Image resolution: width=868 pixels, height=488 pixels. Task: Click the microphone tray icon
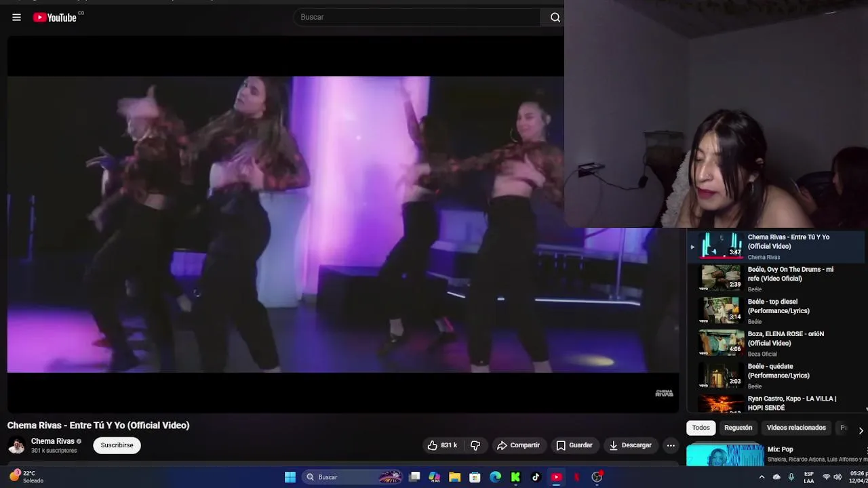[x=791, y=477]
